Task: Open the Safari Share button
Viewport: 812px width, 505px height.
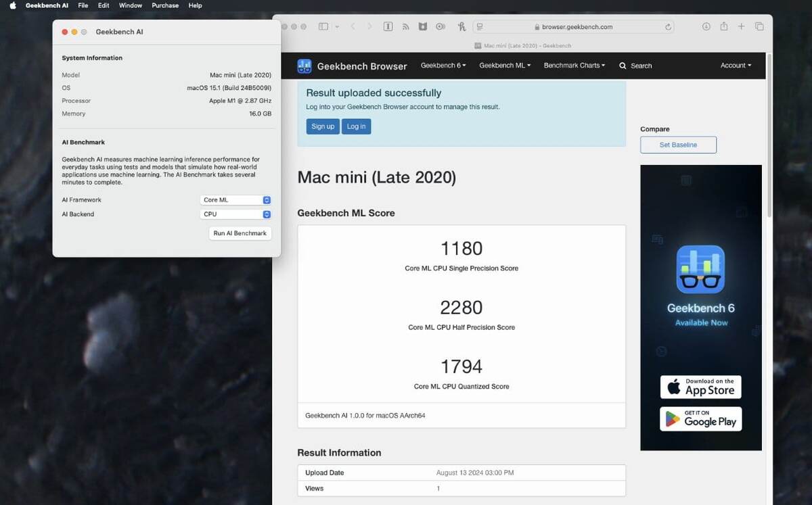Action: pos(724,26)
